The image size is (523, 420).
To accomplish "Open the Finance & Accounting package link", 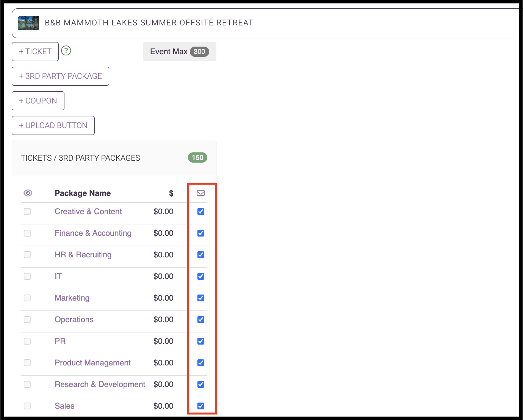I will pyautogui.click(x=93, y=233).
